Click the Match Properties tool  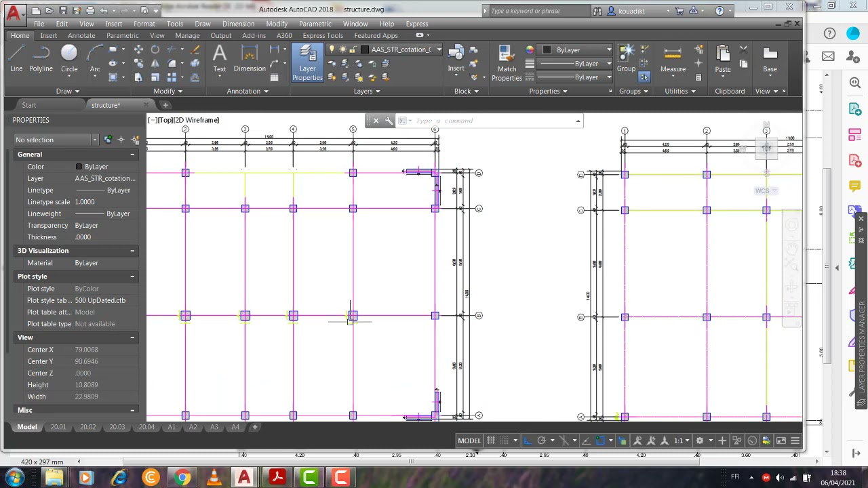(x=507, y=63)
